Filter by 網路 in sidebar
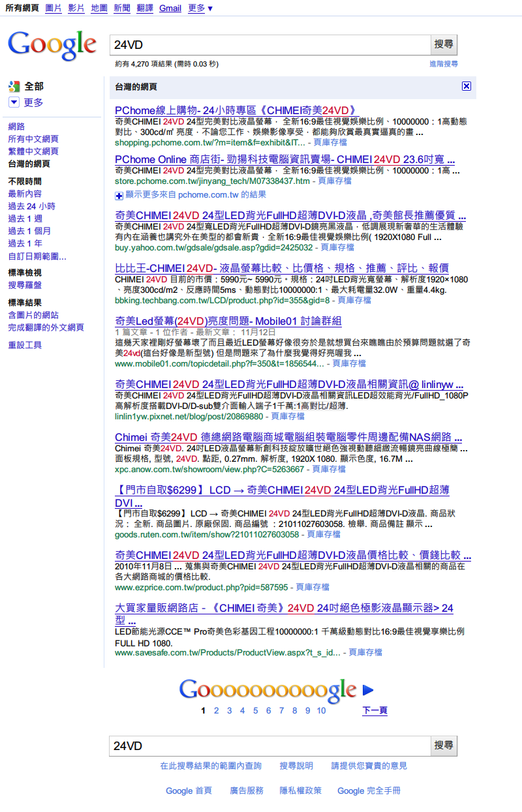The height and width of the screenshot is (812, 522). point(16,127)
